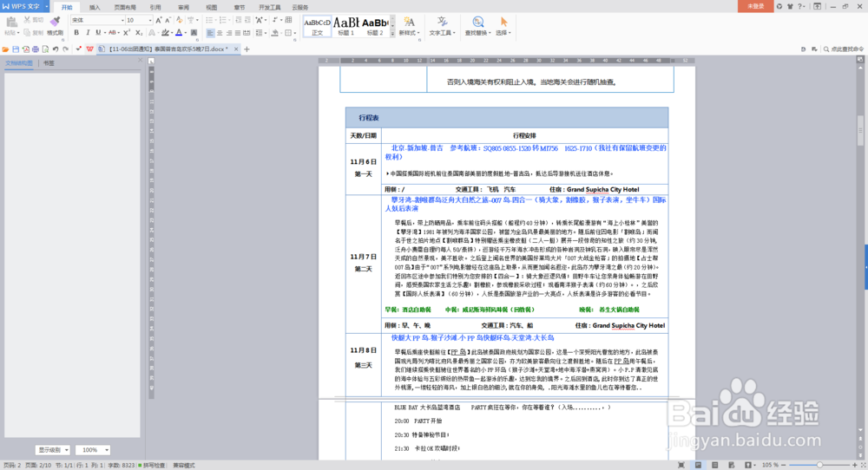Click the Format Painter brush icon

(x=55, y=22)
